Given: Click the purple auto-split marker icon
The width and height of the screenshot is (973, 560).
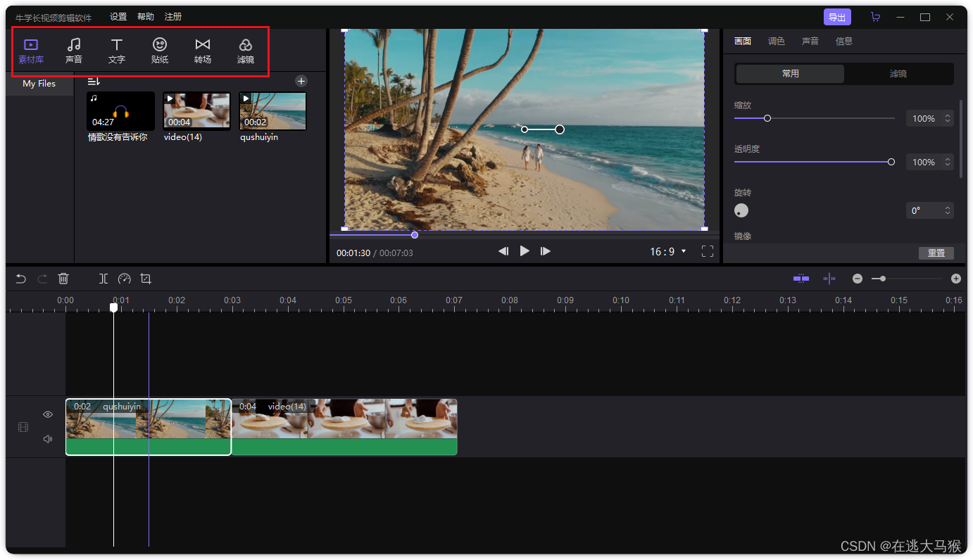Looking at the screenshot, I should (829, 279).
